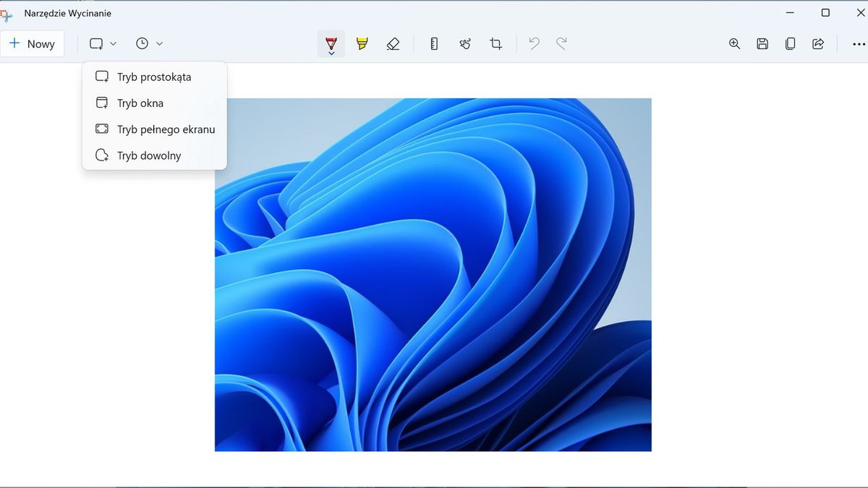Select the ballpoint pen tool
This screenshot has height=488, width=868.
(x=330, y=43)
